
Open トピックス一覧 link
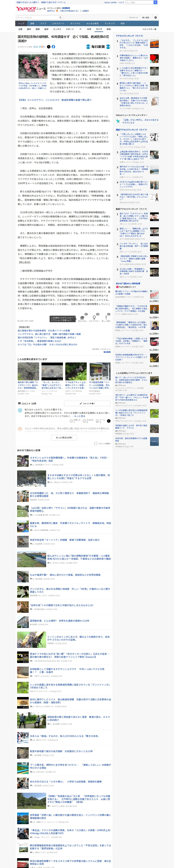[x=149, y=29]
